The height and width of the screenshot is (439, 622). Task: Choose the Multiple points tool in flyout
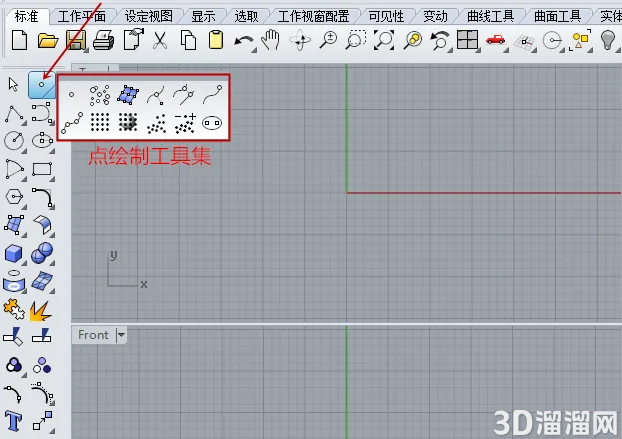[x=100, y=95]
